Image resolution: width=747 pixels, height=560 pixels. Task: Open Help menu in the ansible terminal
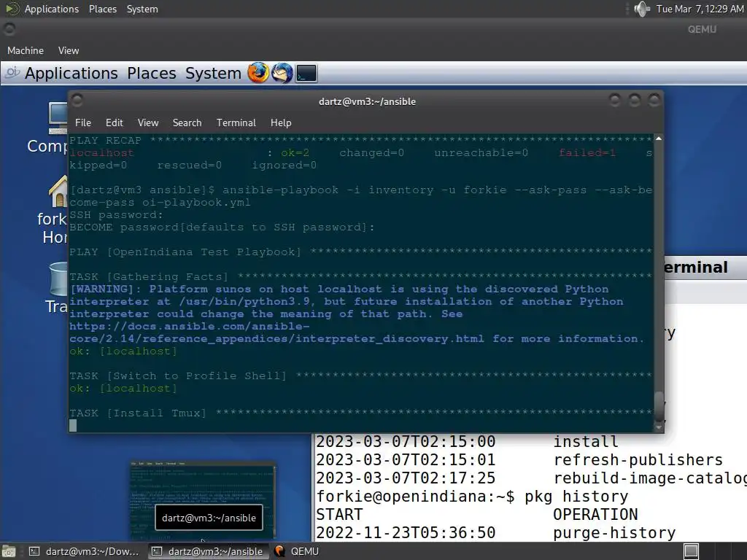[281, 122]
